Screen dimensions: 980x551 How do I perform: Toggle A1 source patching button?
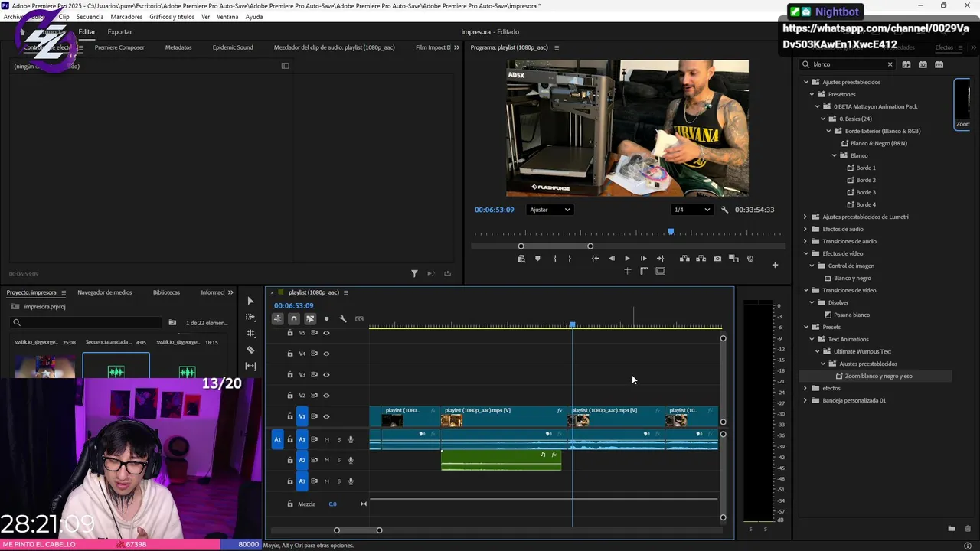point(278,439)
